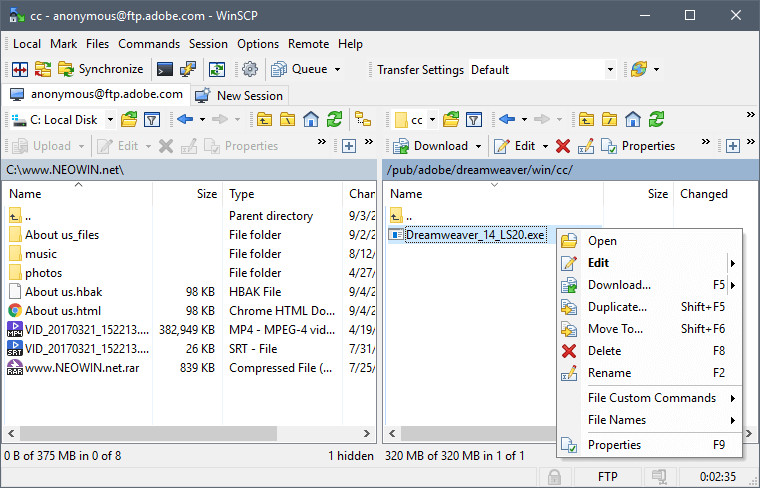This screenshot has height=488, width=760.
Task: Click the Keep Remote Directory Up To Date icon
Action: (217, 70)
